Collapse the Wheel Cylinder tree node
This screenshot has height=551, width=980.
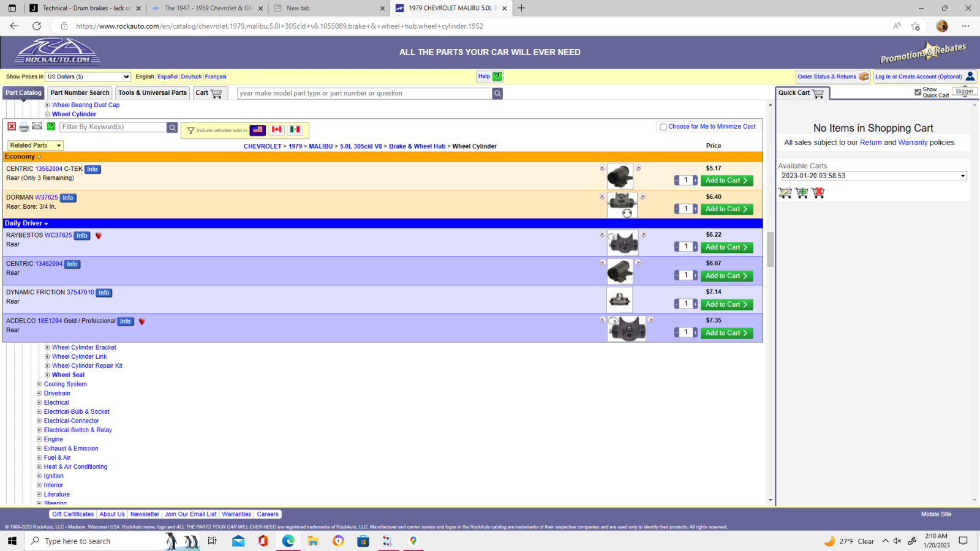pos(47,114)
